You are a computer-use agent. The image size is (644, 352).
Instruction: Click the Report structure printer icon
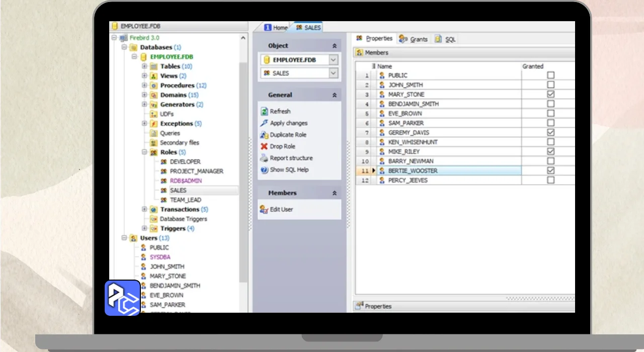point(264,158)
